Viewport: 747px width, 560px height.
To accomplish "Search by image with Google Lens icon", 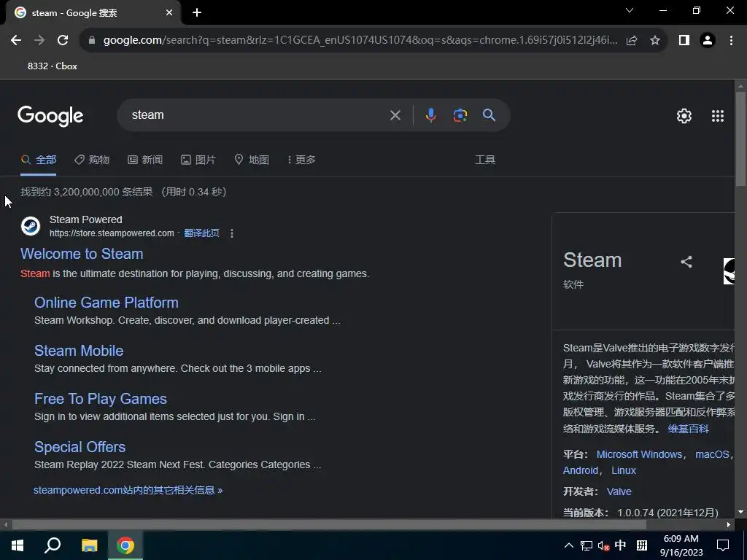I will click(x=460, y=115).
